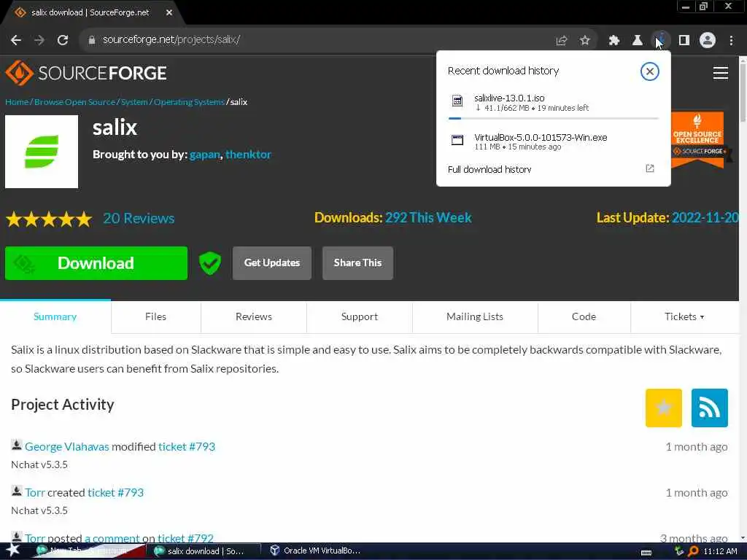Open the side panel icon
Image resolution: width=747 pixels, height=560 pixels.
tap(684, 41)
